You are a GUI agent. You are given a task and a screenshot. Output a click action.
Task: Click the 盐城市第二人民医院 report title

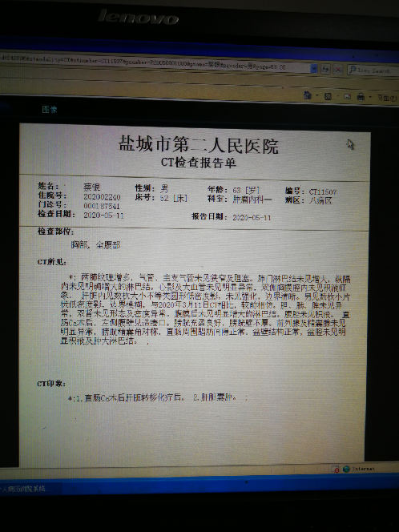199,145
